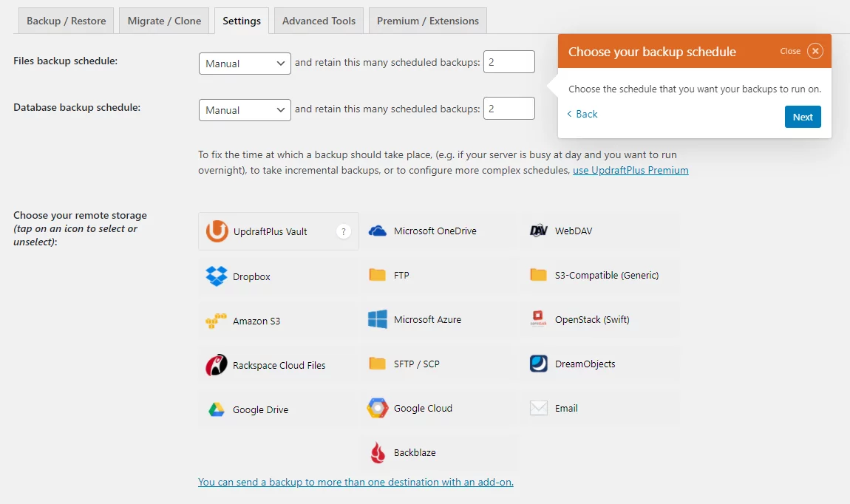The height and width of the screenshot is (504, 850).
Task: Click the FTP label text
Action: [x=401, y=275]
